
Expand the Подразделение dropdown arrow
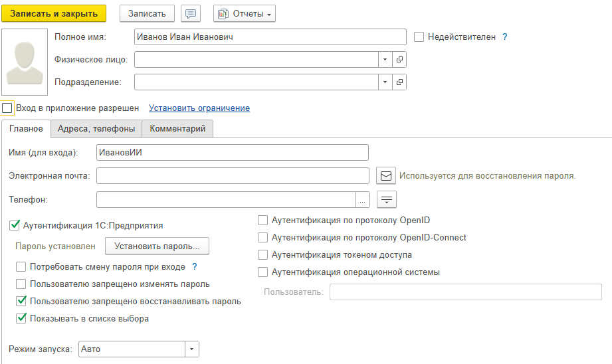point(385,82)
